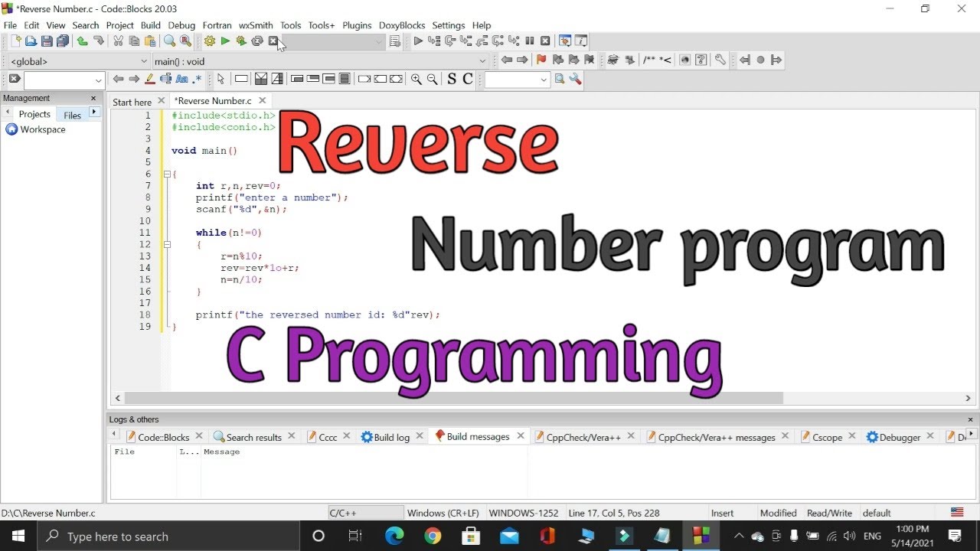Click the Doxygen block comment icon
Viewport: 980px width, 551px height.
(649, 60)
